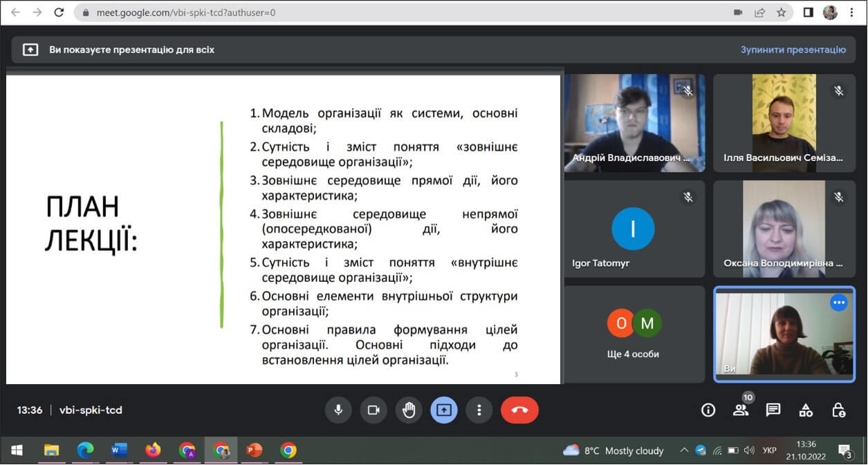Open options on your own video tile

tap(838, 303)
